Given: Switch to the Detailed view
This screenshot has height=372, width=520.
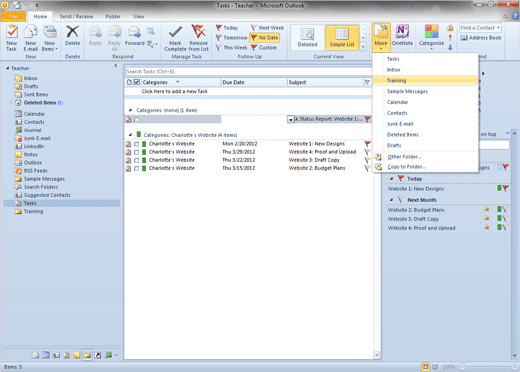Looking at the screenshot, I should (307, 38).
